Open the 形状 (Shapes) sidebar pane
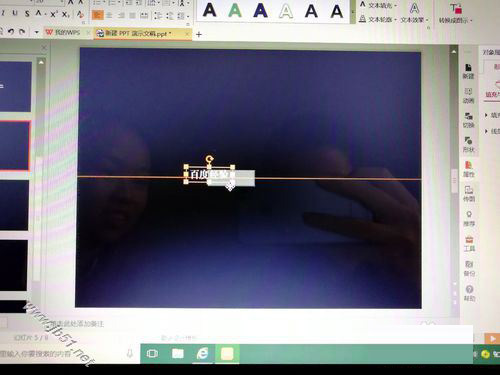The width and height of the screenshot is (500, 375). click(x=469, y=144)
